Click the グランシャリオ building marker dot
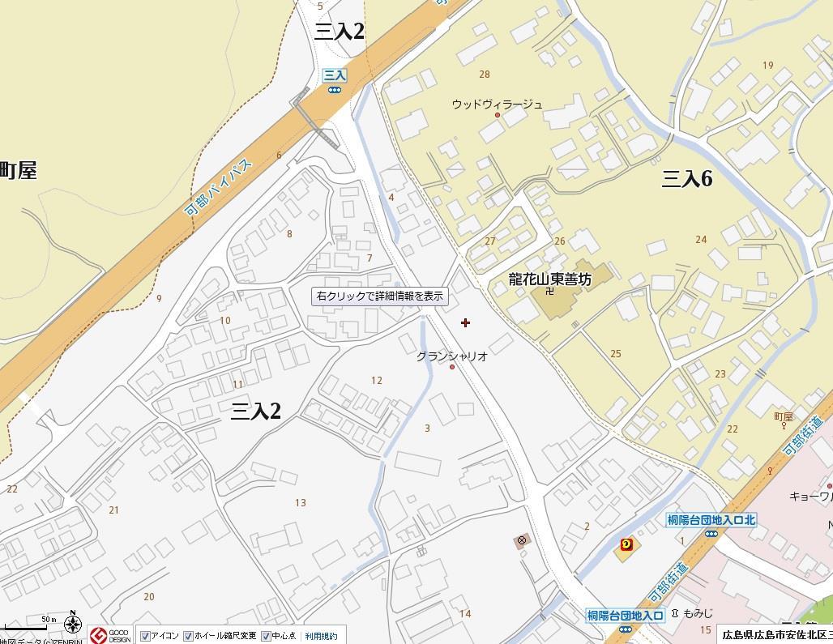Screen dimensions: 833x644 pos(452,367)
